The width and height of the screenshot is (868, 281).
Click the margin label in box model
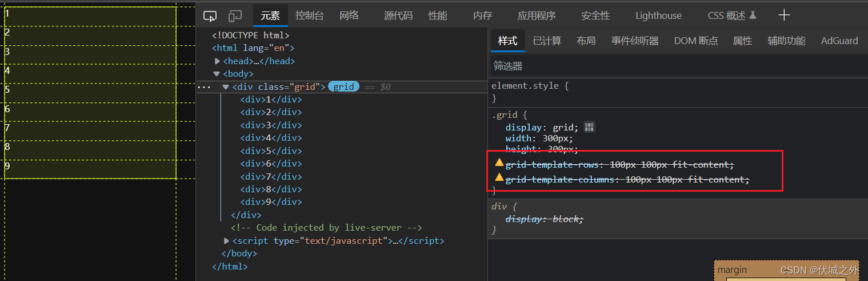pyautogui.click(x=732, y=270)
